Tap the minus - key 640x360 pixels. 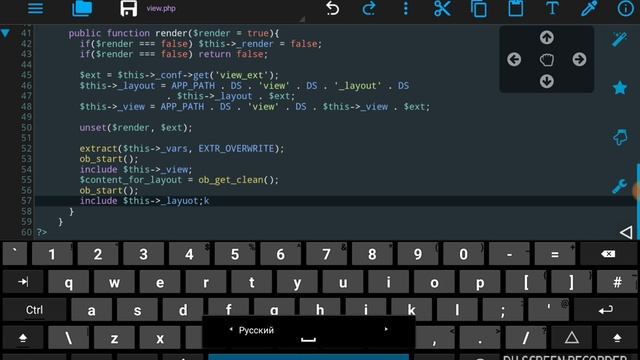[509, 254]
